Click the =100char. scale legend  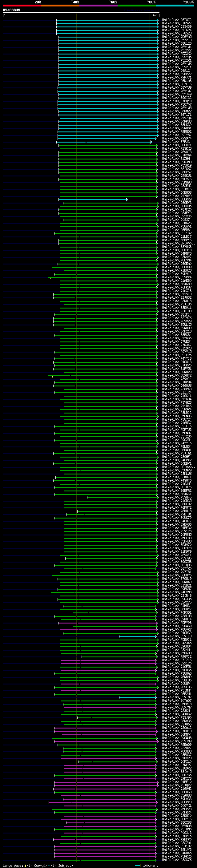coord(146,865)
